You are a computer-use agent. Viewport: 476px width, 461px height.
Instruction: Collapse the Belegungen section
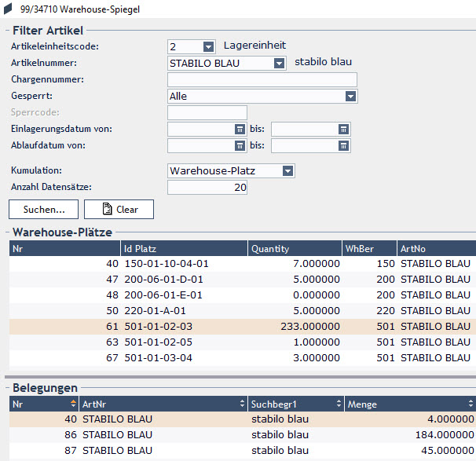(x=7, y=388)
